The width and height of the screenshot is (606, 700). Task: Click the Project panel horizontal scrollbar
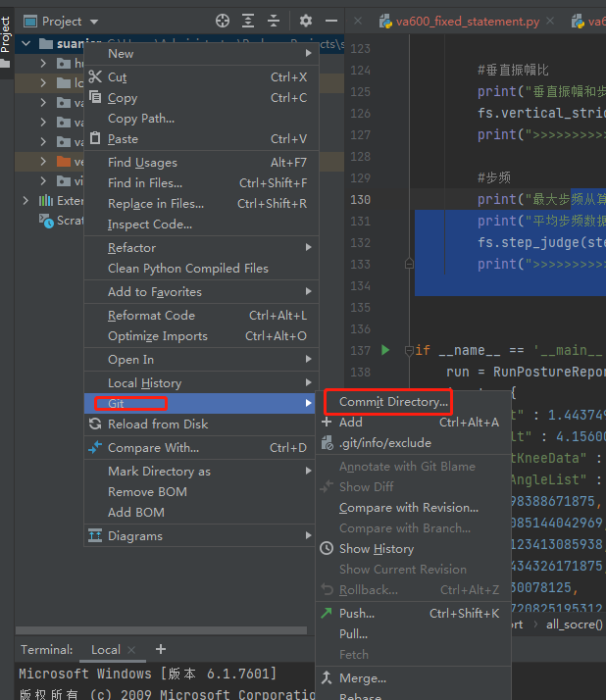point(161,630)
